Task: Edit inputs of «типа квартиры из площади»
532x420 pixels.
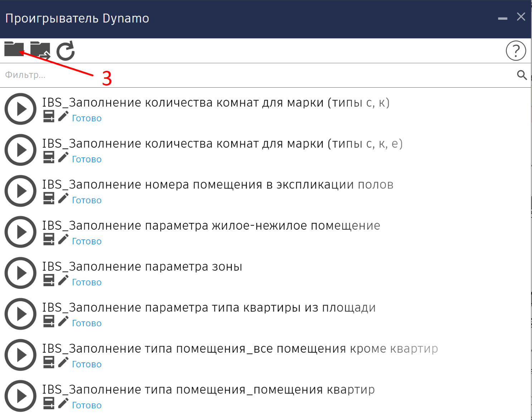Action: 49,321
